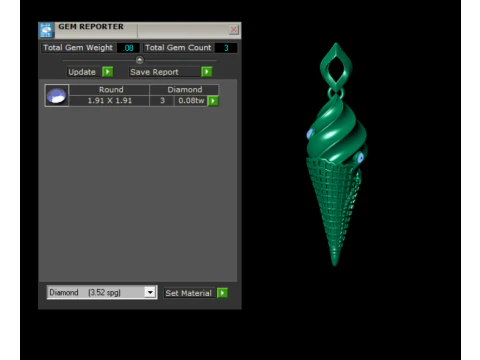Click the gem quantity cell '3'

[x=162, y=101]
